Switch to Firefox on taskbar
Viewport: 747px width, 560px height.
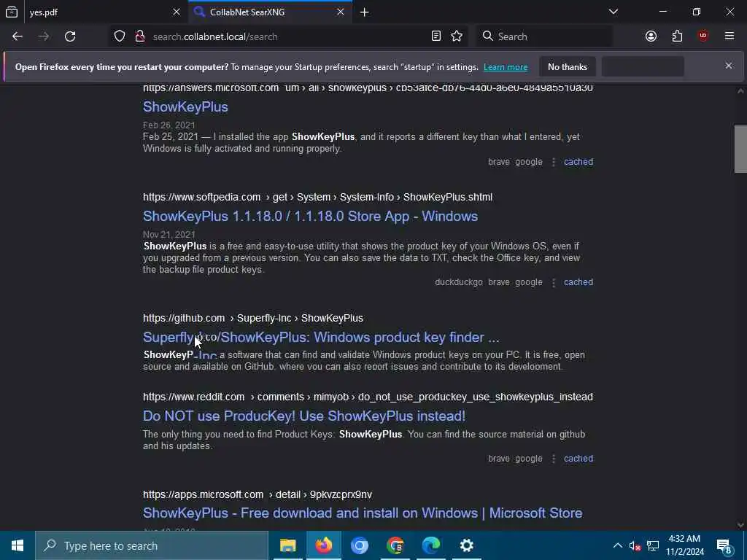pyautogui.click(x=323, y=545)
